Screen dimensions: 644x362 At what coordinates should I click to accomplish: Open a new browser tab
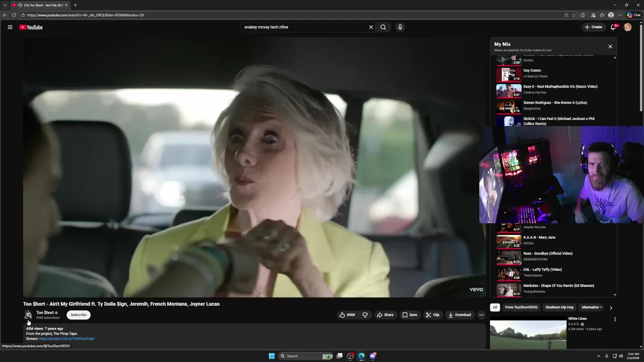[75, 5]
